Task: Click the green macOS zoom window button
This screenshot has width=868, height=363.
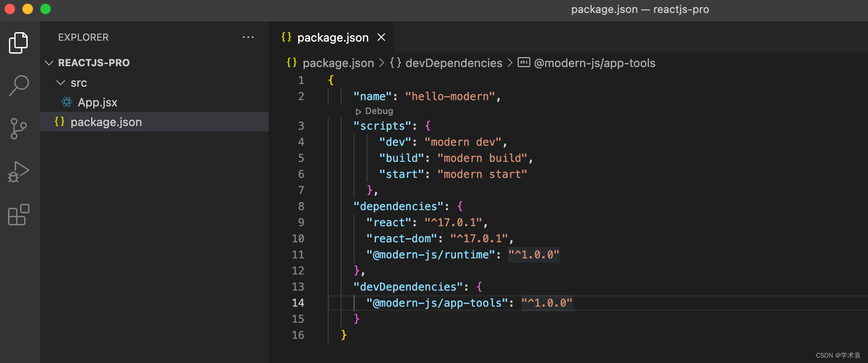Action: (x=46, y=9)
